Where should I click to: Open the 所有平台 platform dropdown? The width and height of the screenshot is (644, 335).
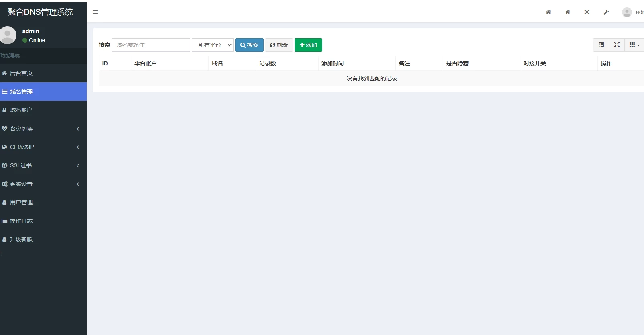coord(213,45)
